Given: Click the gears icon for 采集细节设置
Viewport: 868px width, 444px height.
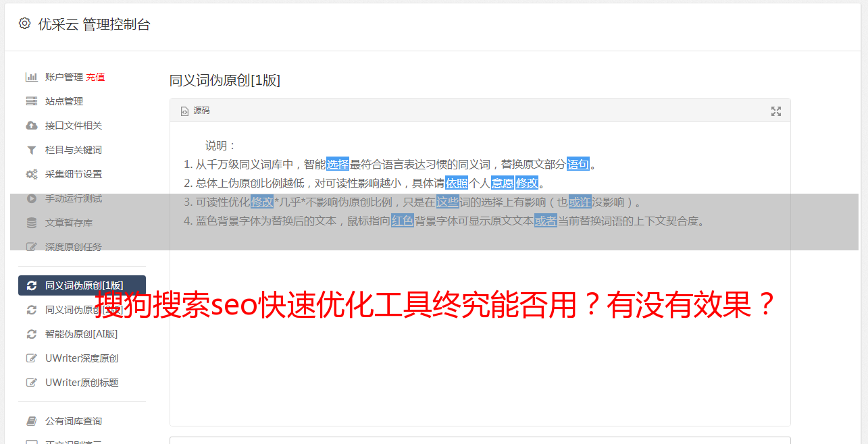Looking at the screenshot, I should click(31, 174).
